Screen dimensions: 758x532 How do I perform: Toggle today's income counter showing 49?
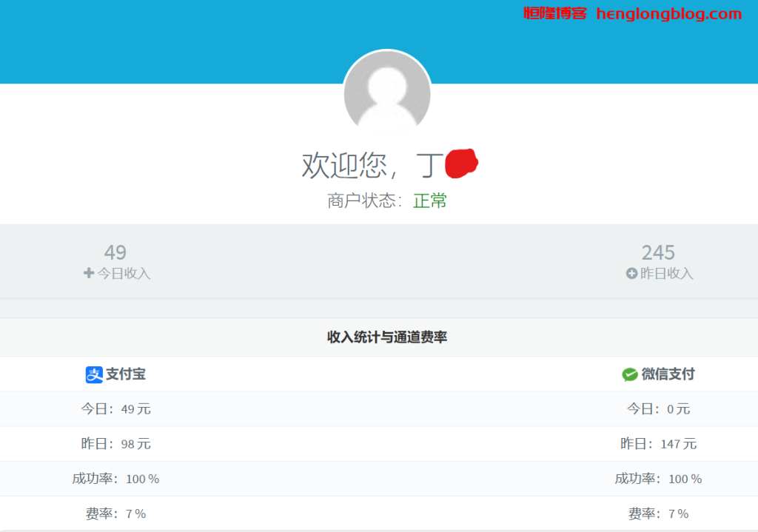(x=116, y=252)
